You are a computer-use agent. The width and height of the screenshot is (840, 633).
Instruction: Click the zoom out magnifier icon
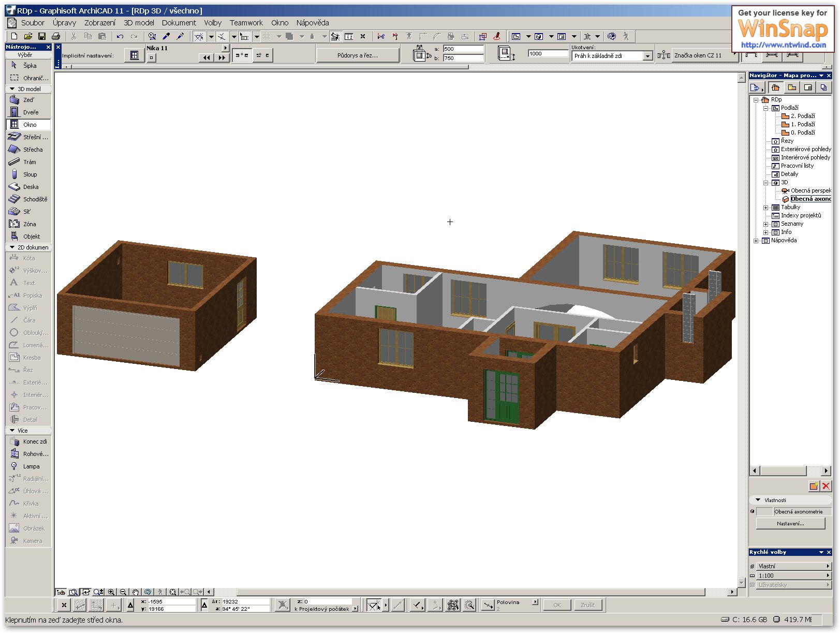[x=123, y=592]
